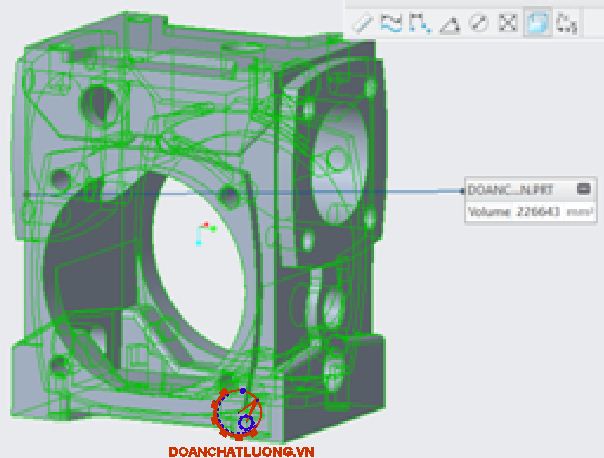Select the coordinate system at the model center
The width and height of the screenshot is (604, 458).
click(x=204, y=232)
